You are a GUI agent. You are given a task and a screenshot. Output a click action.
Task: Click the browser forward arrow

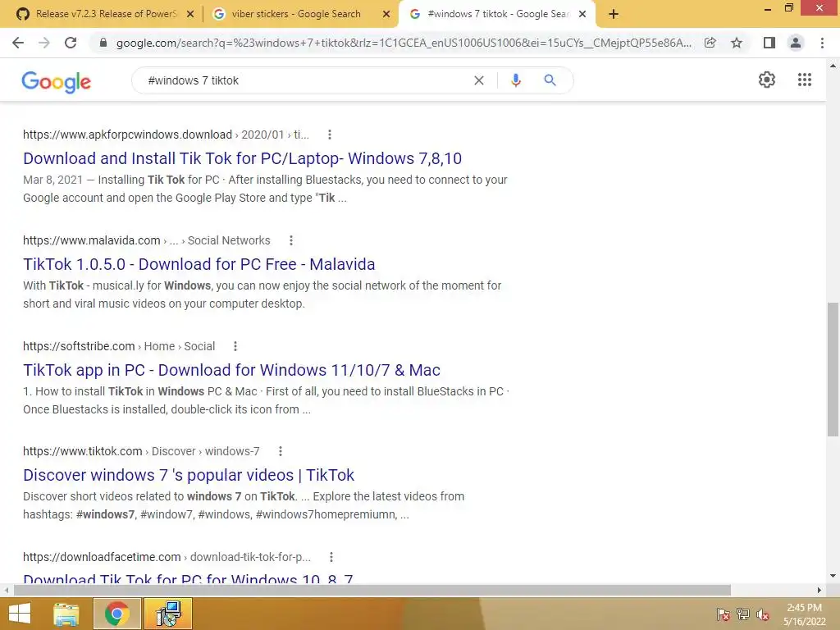(44, 43)
